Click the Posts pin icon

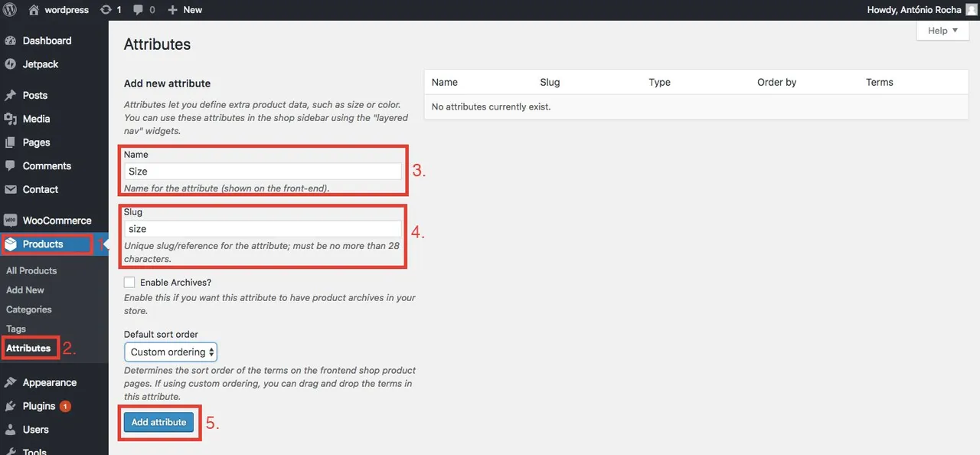coord(10,96)
